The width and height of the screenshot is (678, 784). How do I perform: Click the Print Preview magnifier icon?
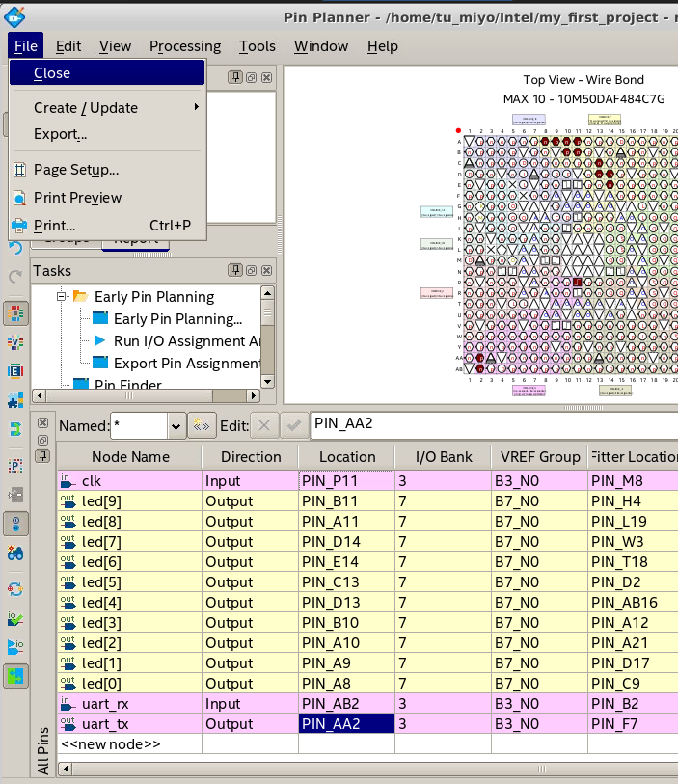pyautogui.click(x=19, y=198)
